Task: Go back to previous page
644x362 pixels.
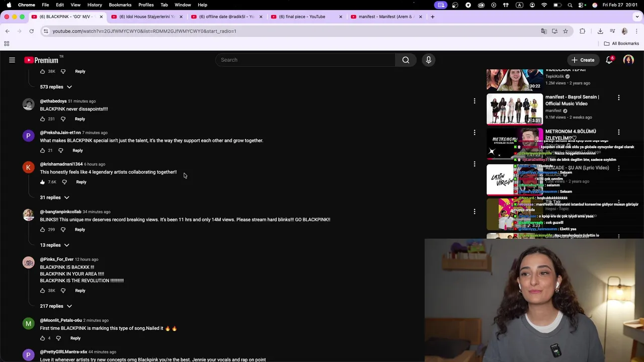Action: (x=7, y=31)
